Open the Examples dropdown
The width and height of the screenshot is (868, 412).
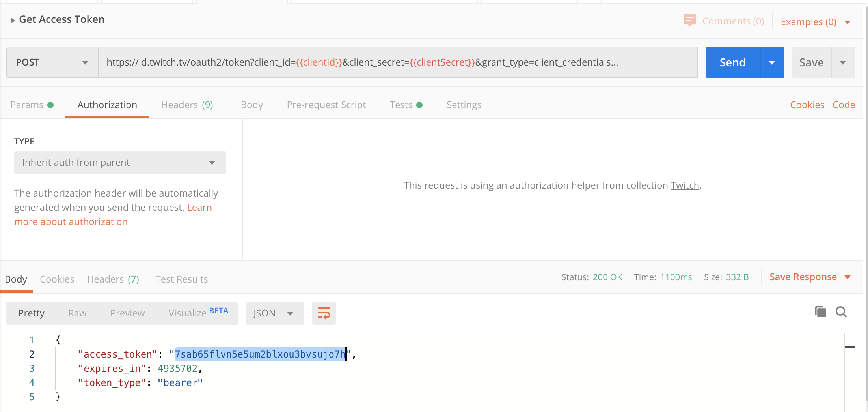click(848, 22)
